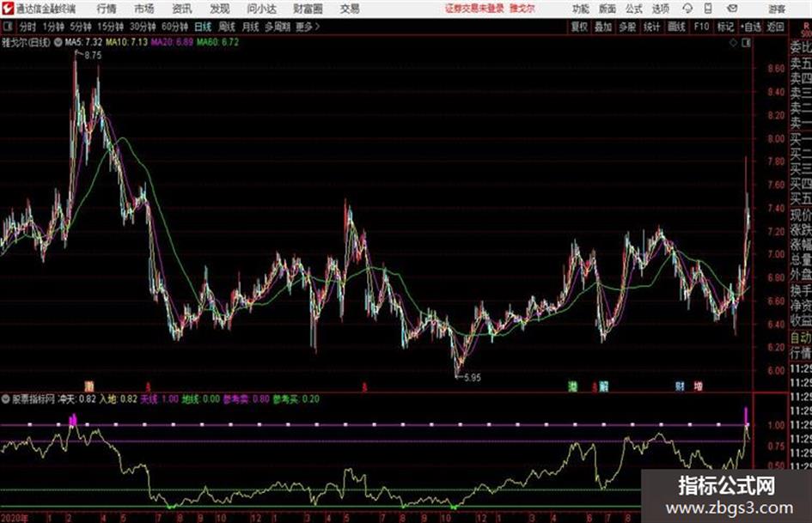Viewport: 812px width, 523px height.
Task: Click the 冲天: 0.82 indicator value
Action: coord(76,399)
